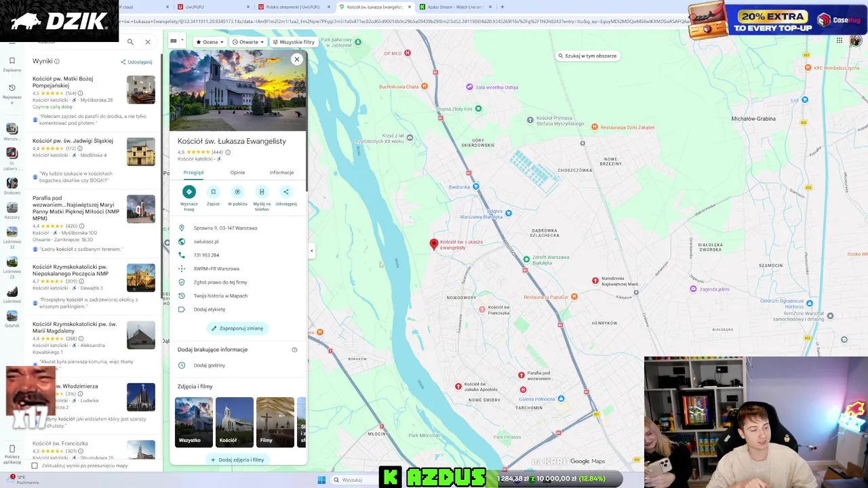Click the Restauracja PapuGar map marker
The width and height of the screenshot is (868, 488).
(x=574, y=296)
